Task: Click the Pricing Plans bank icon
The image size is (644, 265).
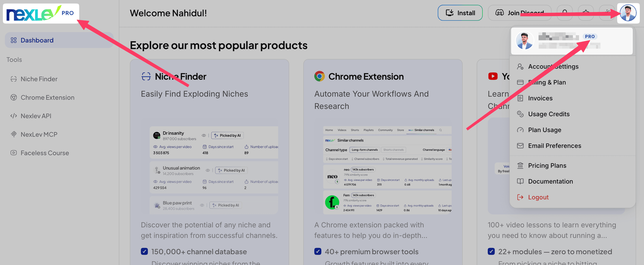Action: pos(520,166)
